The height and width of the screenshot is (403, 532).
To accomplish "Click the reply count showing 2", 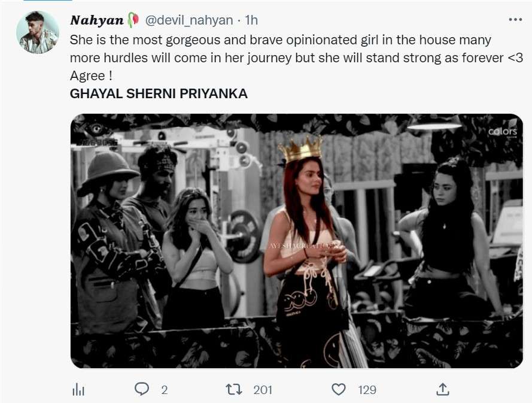I will (163, 389).
